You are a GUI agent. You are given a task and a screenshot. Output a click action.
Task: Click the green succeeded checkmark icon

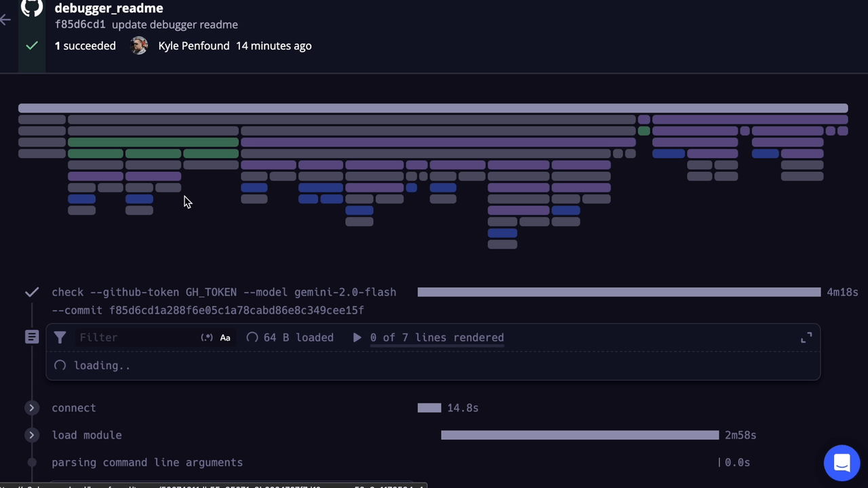(31, 45)
